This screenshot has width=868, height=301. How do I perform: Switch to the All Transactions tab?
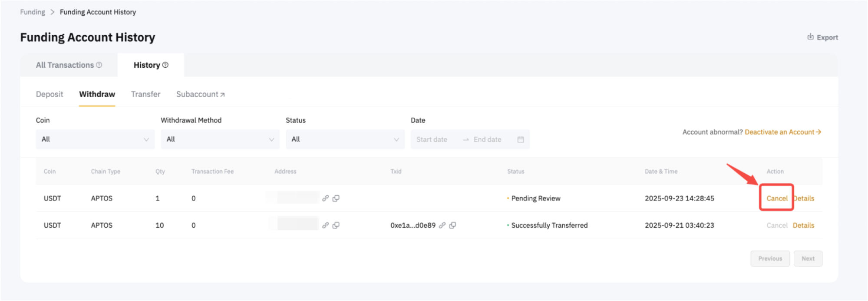pyautogui.click(x=65, y=65)
